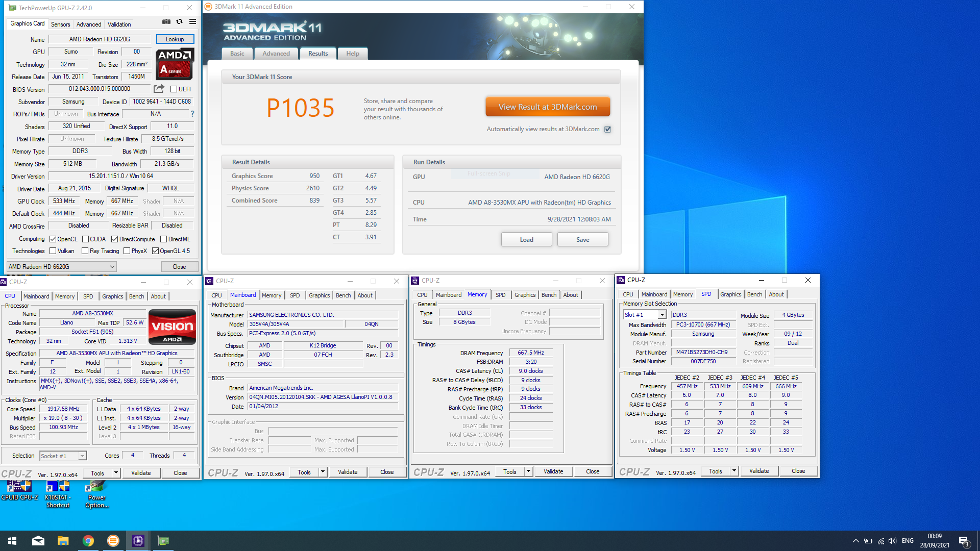Toggle OpenCL checkbox
This screenshot has width=980, height=551.
[53, 239]
